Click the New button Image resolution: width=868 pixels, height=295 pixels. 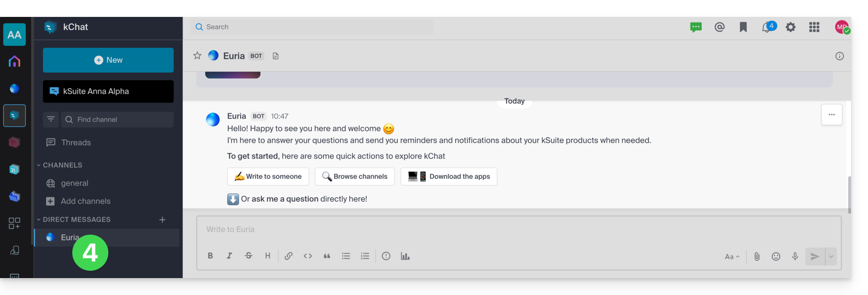point(108,60)
